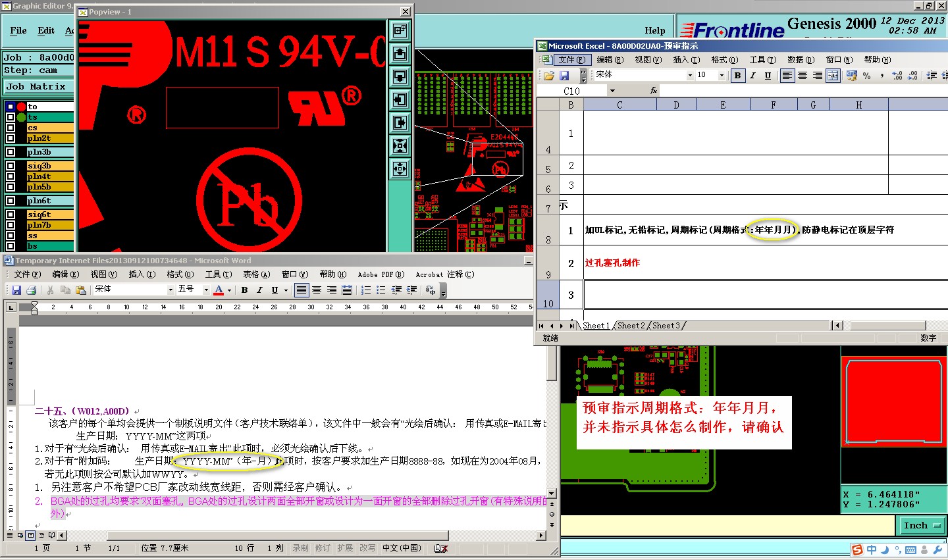948x560 pixels.
Task: Open Word 表格(A) menu
Action: click(257, 274)
